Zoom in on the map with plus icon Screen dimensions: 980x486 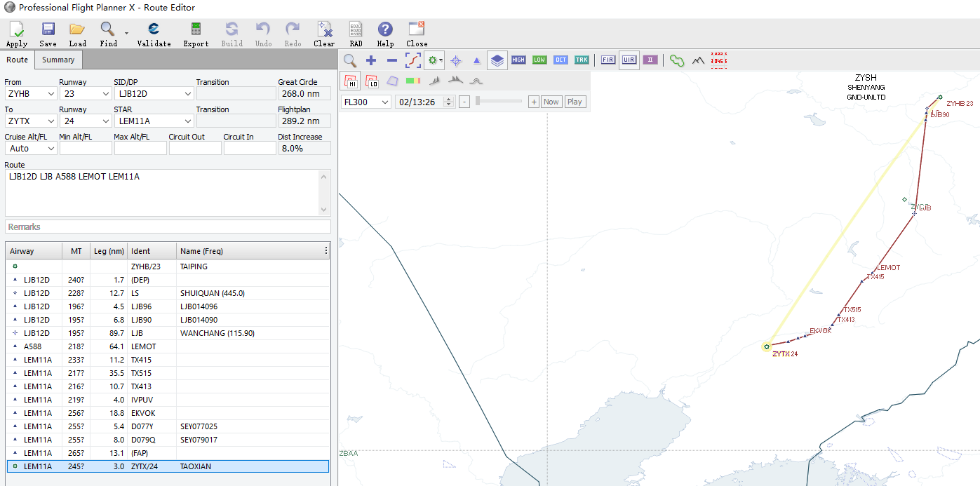point(371,60)
